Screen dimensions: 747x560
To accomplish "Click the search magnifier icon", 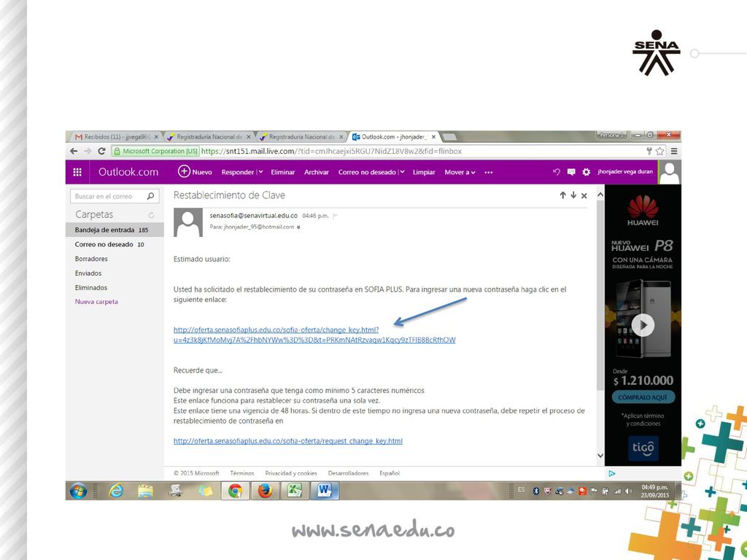I will coord(150,195).
